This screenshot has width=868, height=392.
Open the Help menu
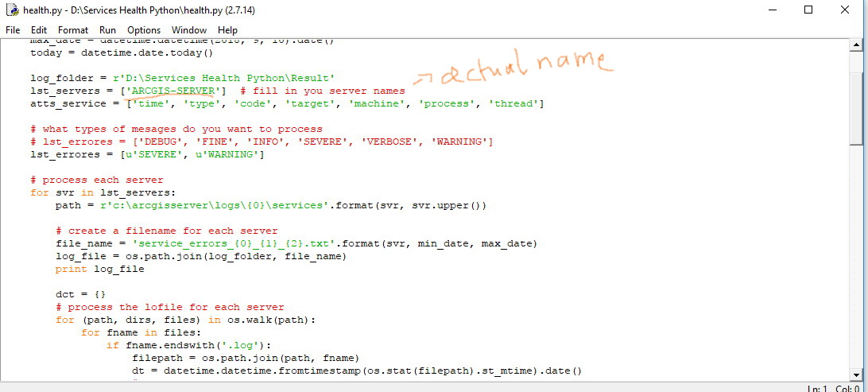pos(227,30)
